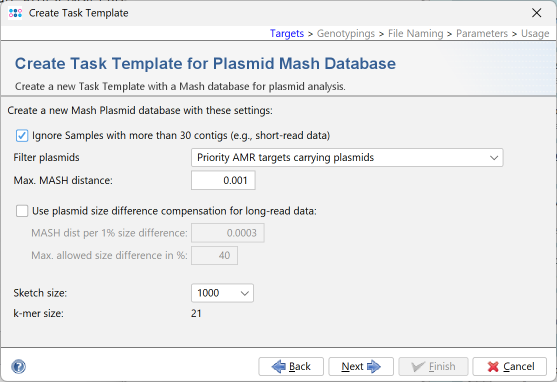
Task: Enable plasmid size difference compensation checkbox
Action: tap(22, 211)
